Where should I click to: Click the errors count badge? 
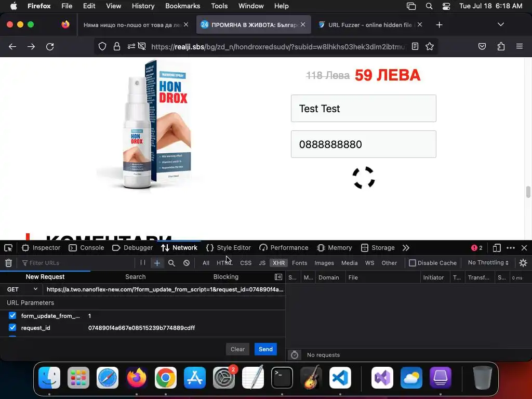tap(477, 248)
